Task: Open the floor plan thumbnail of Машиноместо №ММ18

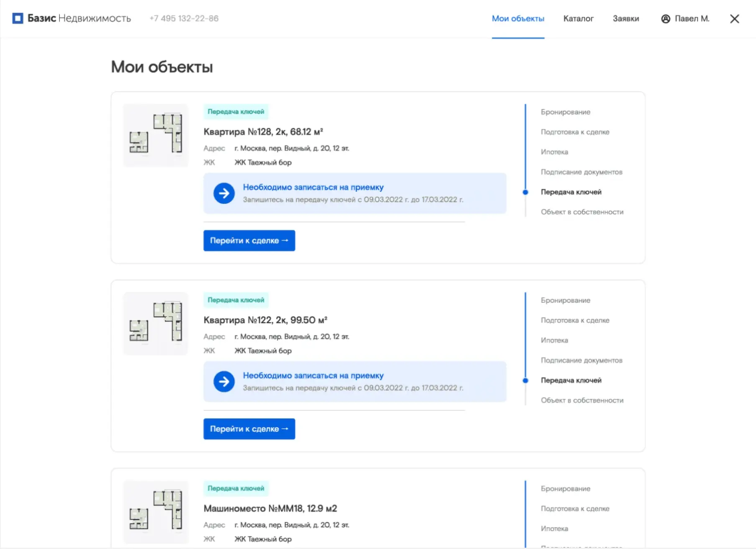Action: 156,512
